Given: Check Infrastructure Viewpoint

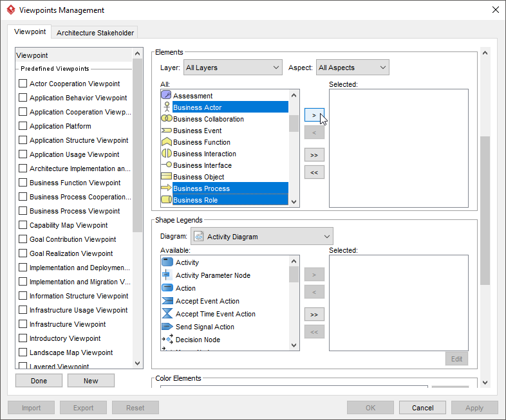Looking at the screenshot, I should [23, 324].
